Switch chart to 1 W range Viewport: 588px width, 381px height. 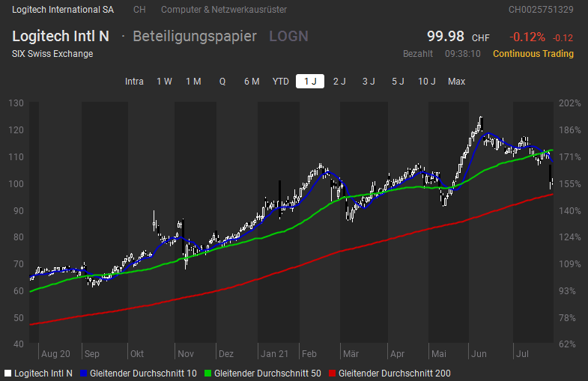click(164, 82)
